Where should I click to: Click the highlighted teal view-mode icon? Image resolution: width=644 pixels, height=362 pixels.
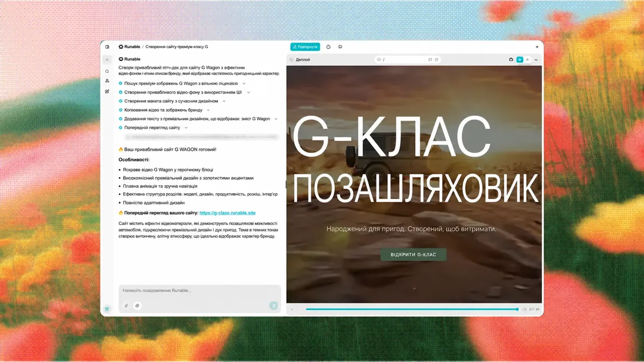click(x=520, y=59)
